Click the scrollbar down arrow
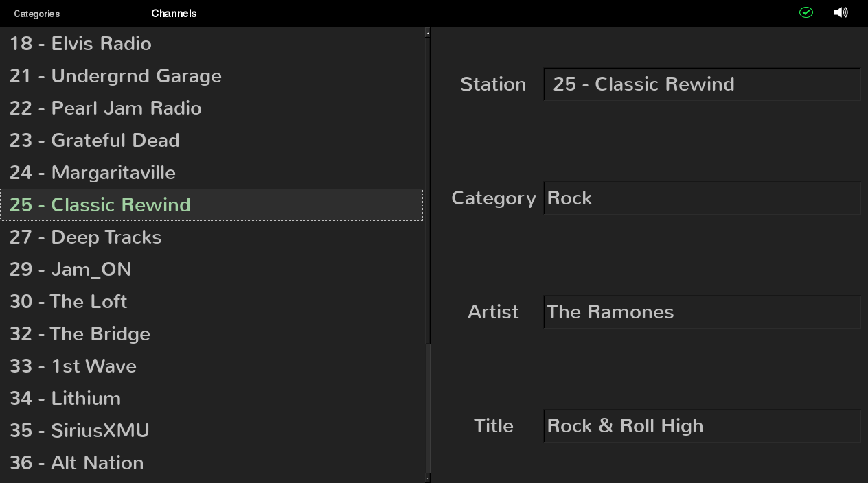 pyautogui.click(x=428, y=478)
